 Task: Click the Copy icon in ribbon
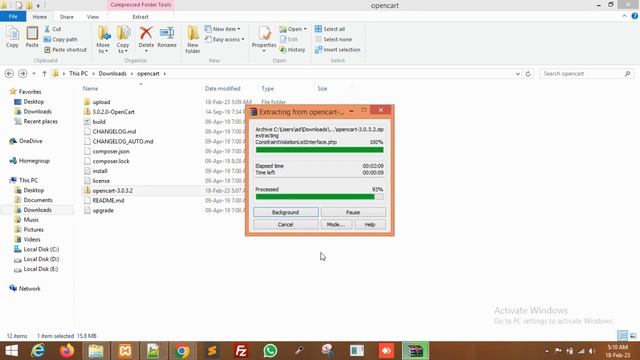coord(12,37)
